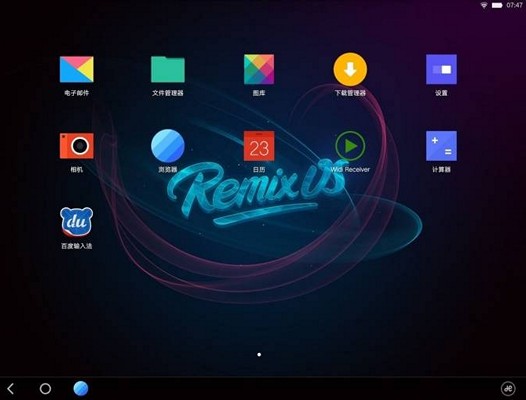Switch to the browser in the taskbar
Viewport: 526px width, 400px height.
81,389
